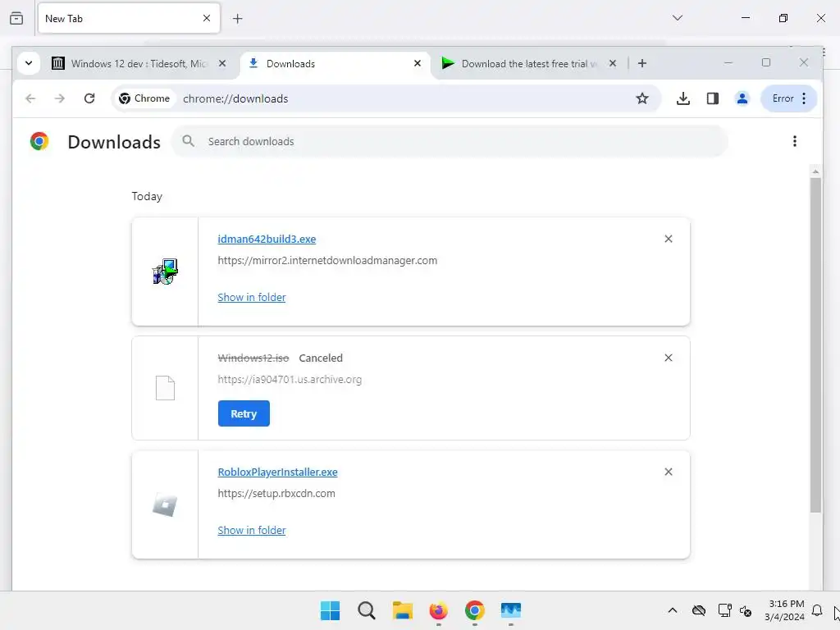Open the blue graph app on taskbar
This screenshot has height=630, width=840.
coord(510,610)
